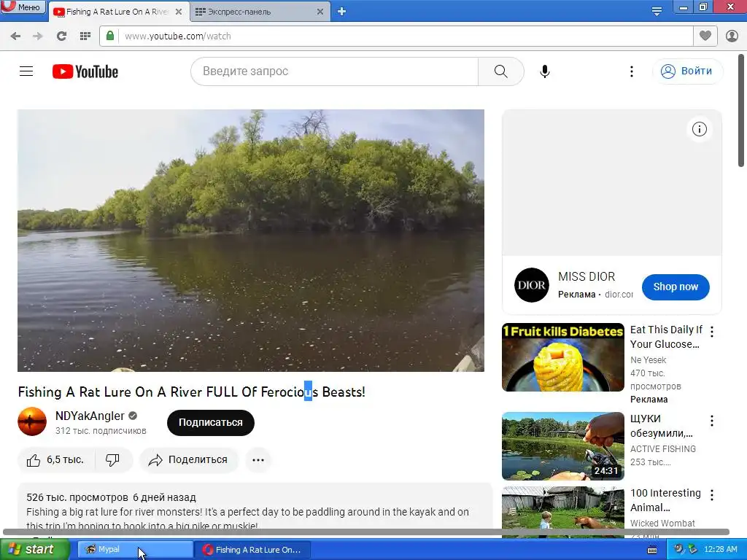Click the DIOR advertiser logo
The image size is (747, 560).
(x=532, y=285)
